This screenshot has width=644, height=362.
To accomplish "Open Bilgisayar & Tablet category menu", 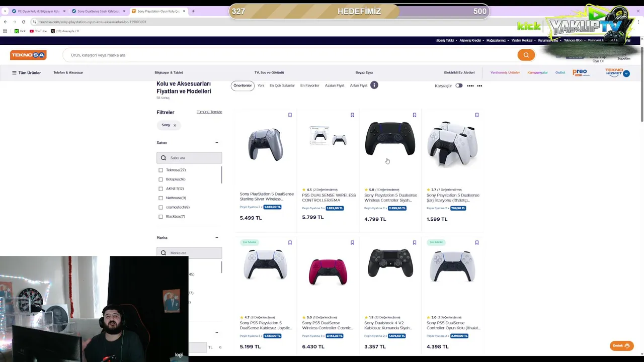I will click(x=169, y=73).
